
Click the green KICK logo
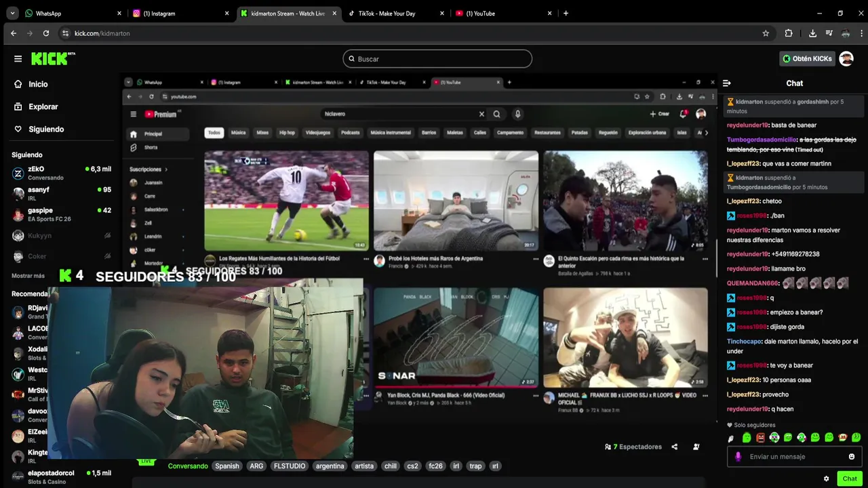click(x=53, y=59)
